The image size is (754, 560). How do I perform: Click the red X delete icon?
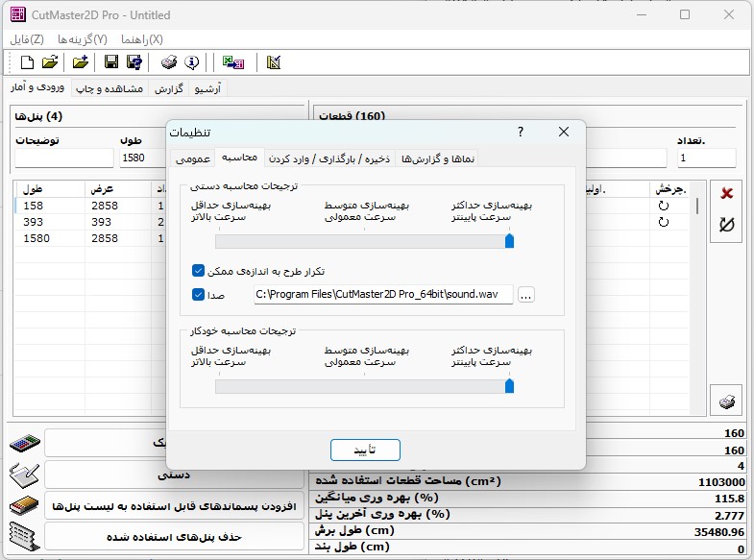[x=726, y=193]
